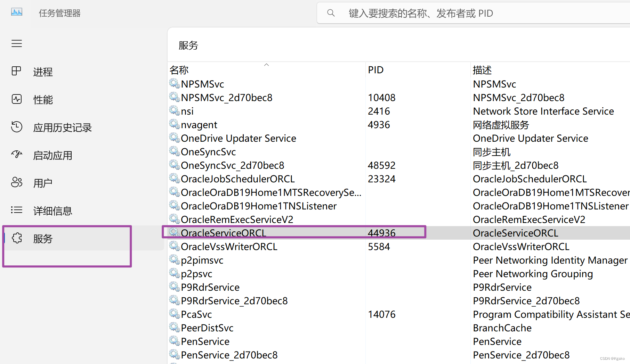This screenshot has width=630, height=364.
Task: Click the 服务 gear icon in sidebar
Action: click(17, 238)
